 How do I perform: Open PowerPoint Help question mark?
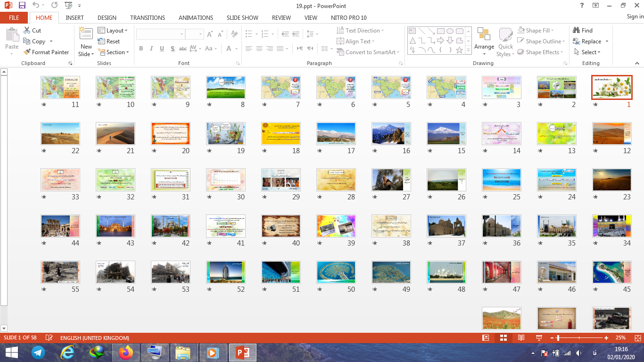point(583,5)
